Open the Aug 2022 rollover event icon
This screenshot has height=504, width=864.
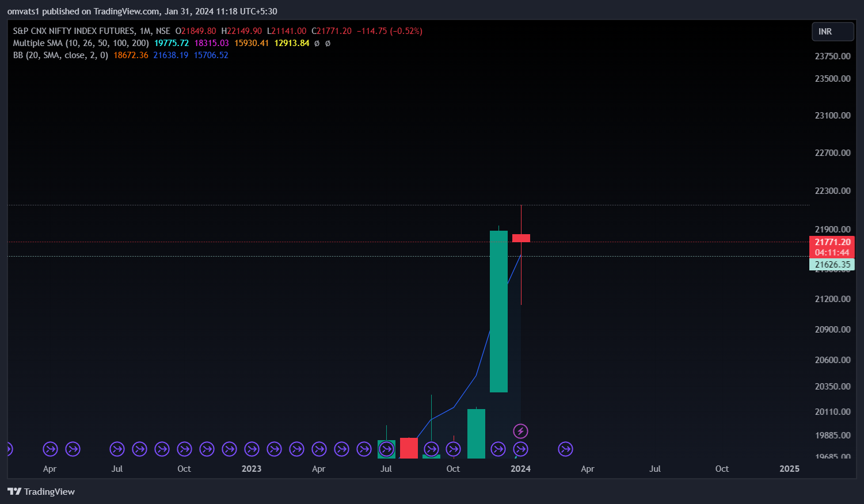click(139, 449)
